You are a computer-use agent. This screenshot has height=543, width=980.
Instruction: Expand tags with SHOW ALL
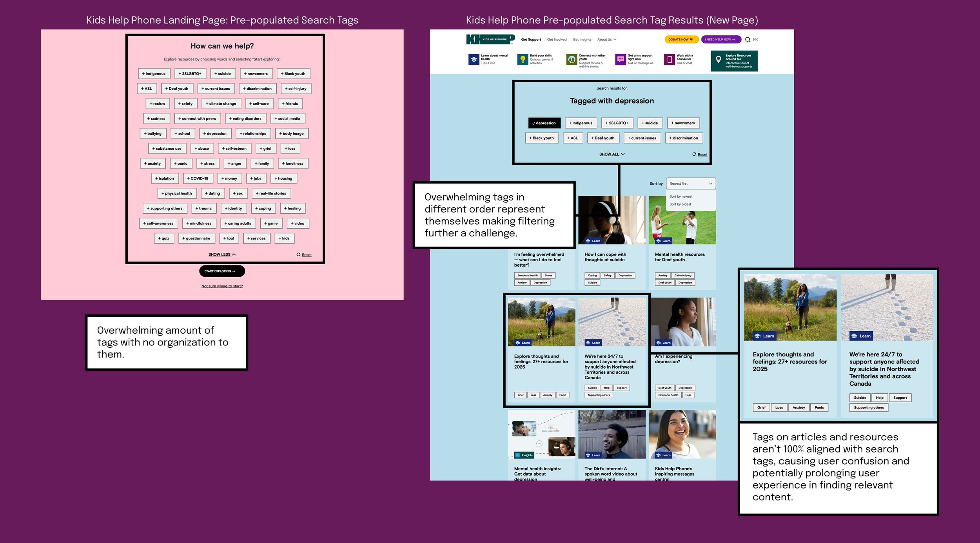click(612, 154)
